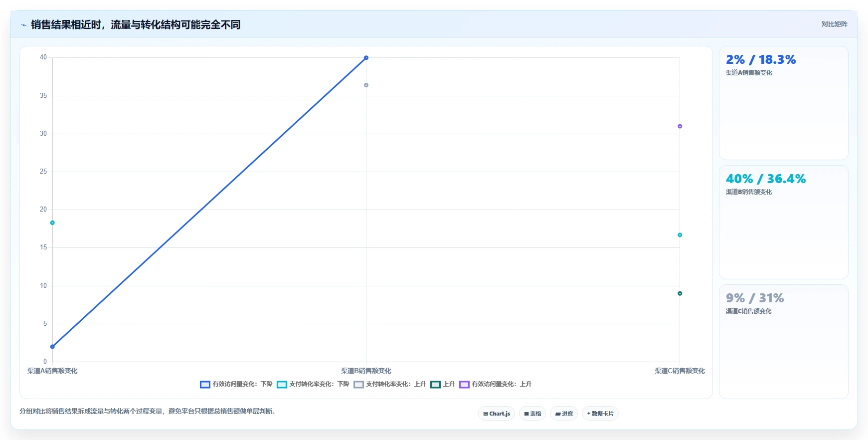The image size is (868, 440).
Task: Click the small icon before the panel title
Action: (x=23, y=25)
